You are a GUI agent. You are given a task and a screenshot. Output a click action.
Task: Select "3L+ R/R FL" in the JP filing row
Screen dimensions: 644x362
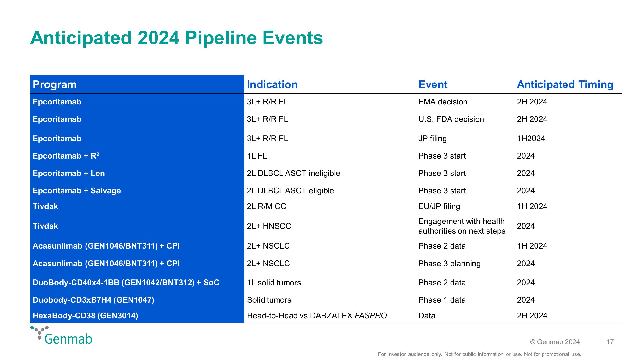267,138
